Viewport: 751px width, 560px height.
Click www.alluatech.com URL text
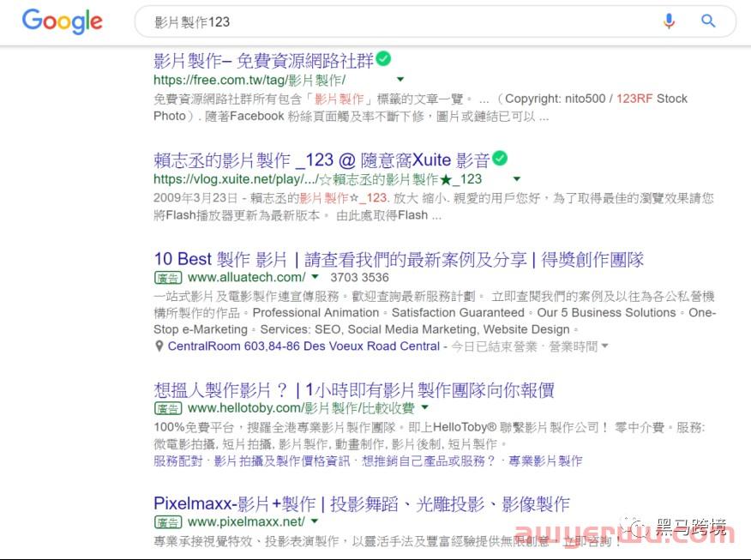coord(247,277)
